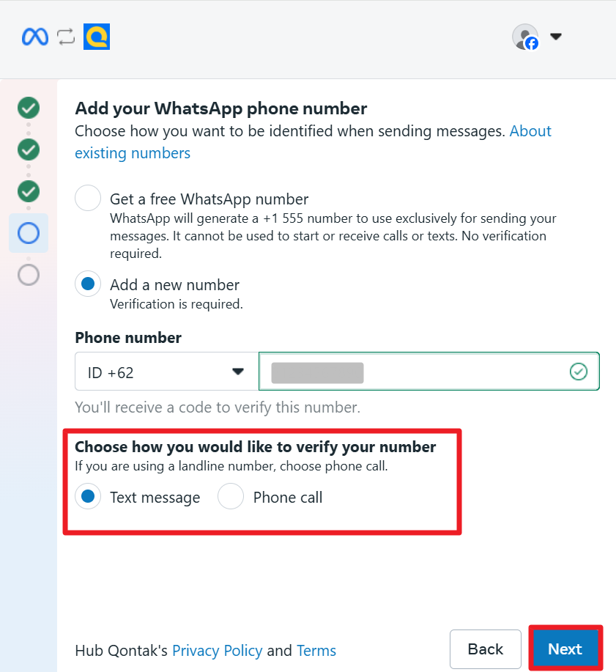Open the second completed step checkmark

pos(29,149)
